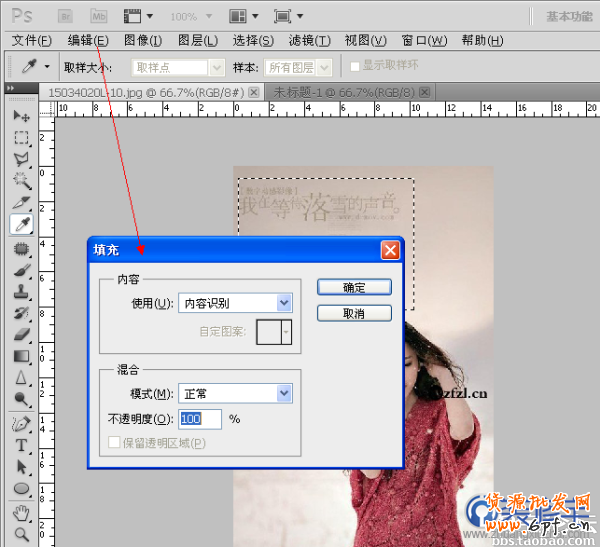
Task: Select the Clone Stamp tool
Action: pos(20,291)
